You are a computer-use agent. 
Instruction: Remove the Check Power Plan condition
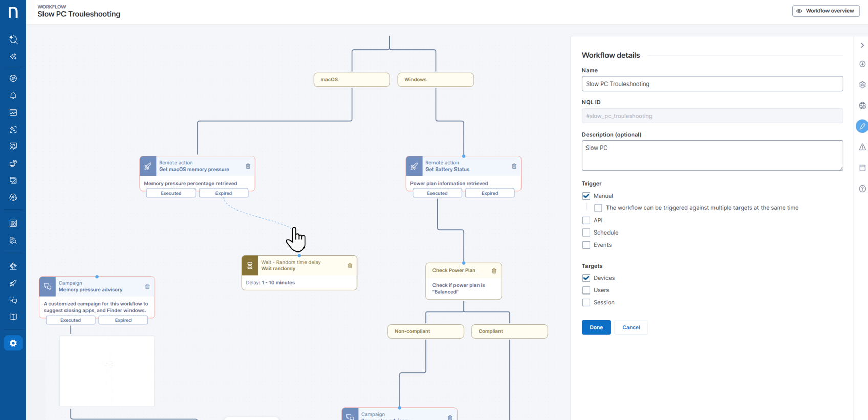pos(494,271)
